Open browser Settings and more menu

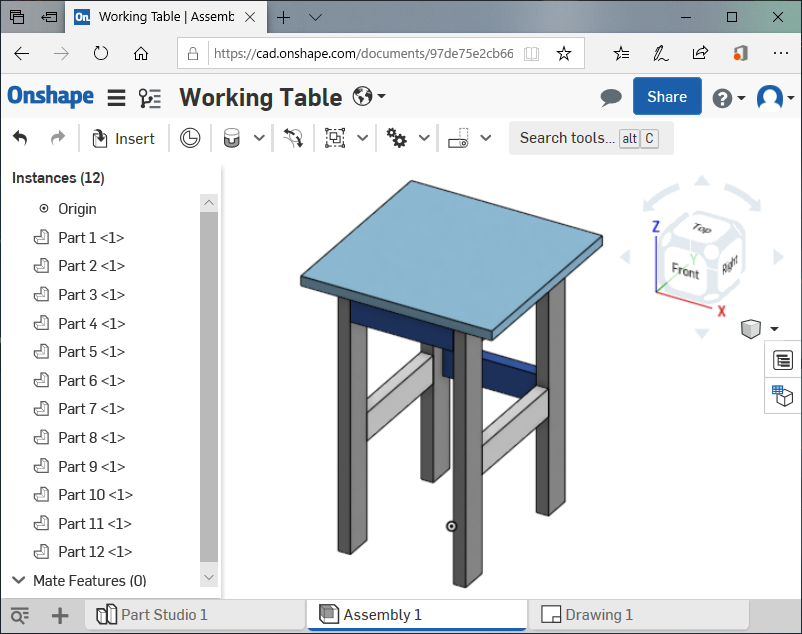coord(781,53)
